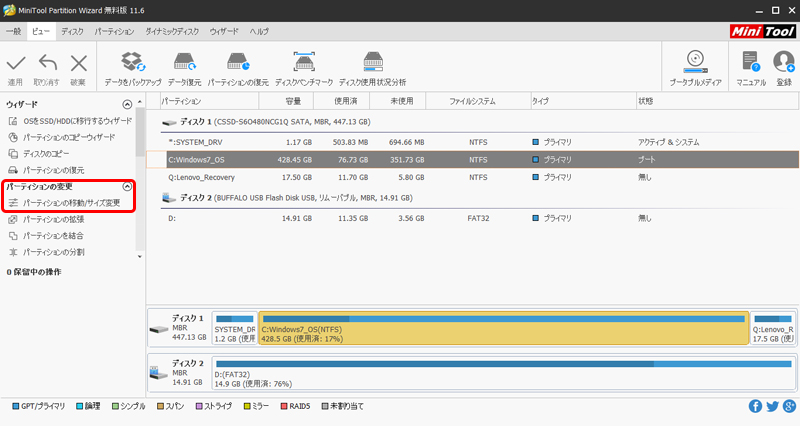The width and height of the screenshot is (800, 426).
Task: Open Facebook share icon
Action: [755, 406]
